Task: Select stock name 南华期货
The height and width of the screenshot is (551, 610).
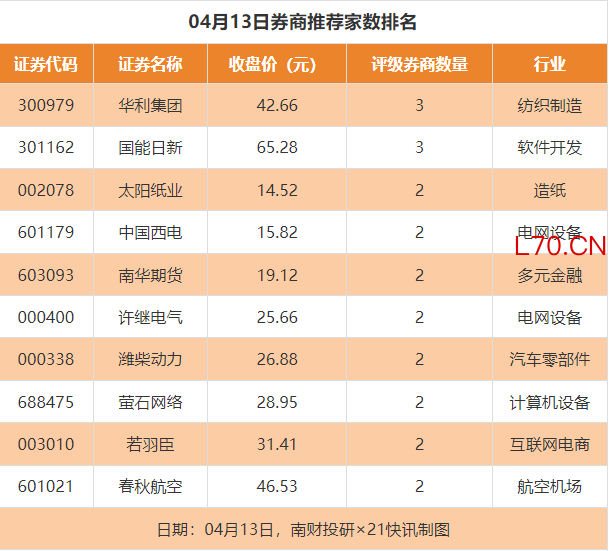Action: (150, 275)
